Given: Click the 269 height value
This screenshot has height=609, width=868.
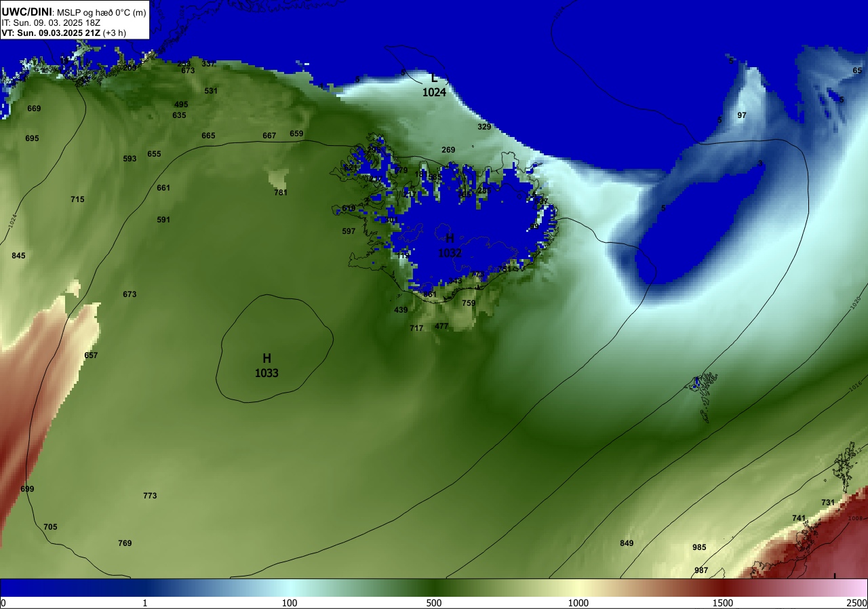Looking at the screenshot, I should click(x=448, y=150).
